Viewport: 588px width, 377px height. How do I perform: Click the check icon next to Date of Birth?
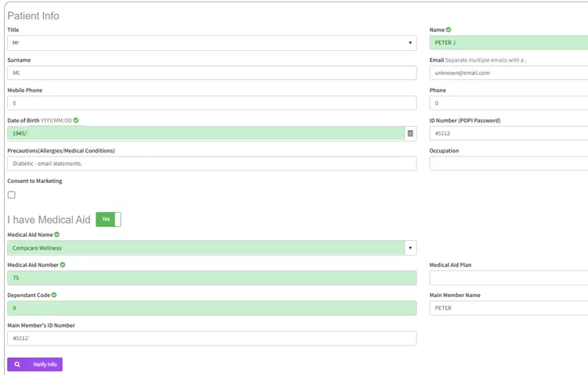tap(76, 120)
